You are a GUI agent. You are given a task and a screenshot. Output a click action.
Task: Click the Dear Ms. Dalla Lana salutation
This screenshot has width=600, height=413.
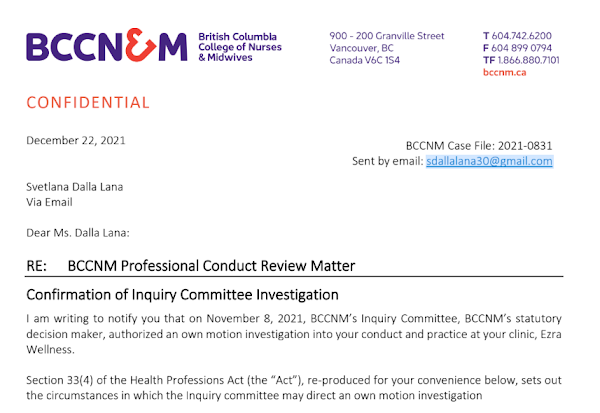[x=78, y=233]
